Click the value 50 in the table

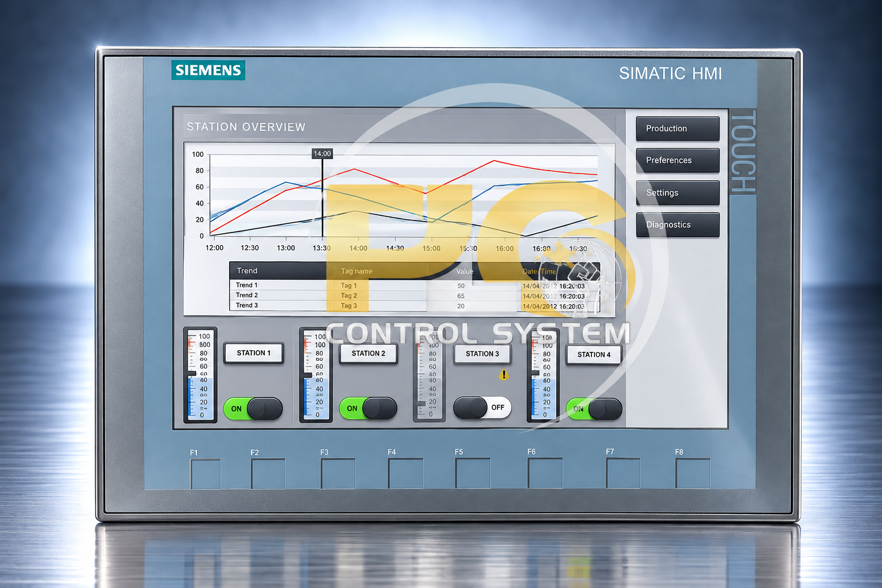461,286
